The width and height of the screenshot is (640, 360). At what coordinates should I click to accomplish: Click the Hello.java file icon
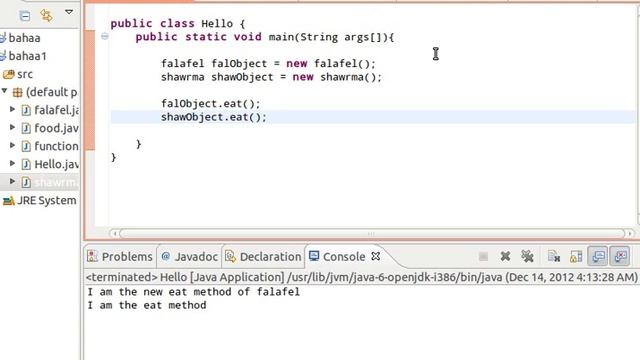click(x=26, y=164)
